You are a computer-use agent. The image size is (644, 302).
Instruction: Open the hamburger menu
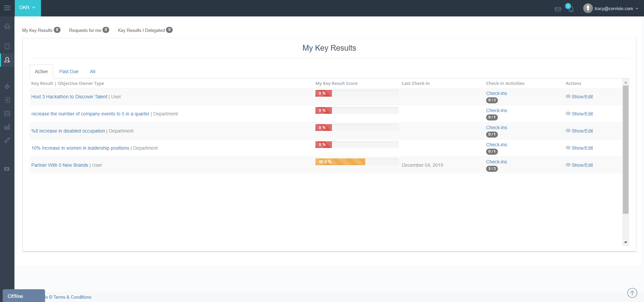7,8
